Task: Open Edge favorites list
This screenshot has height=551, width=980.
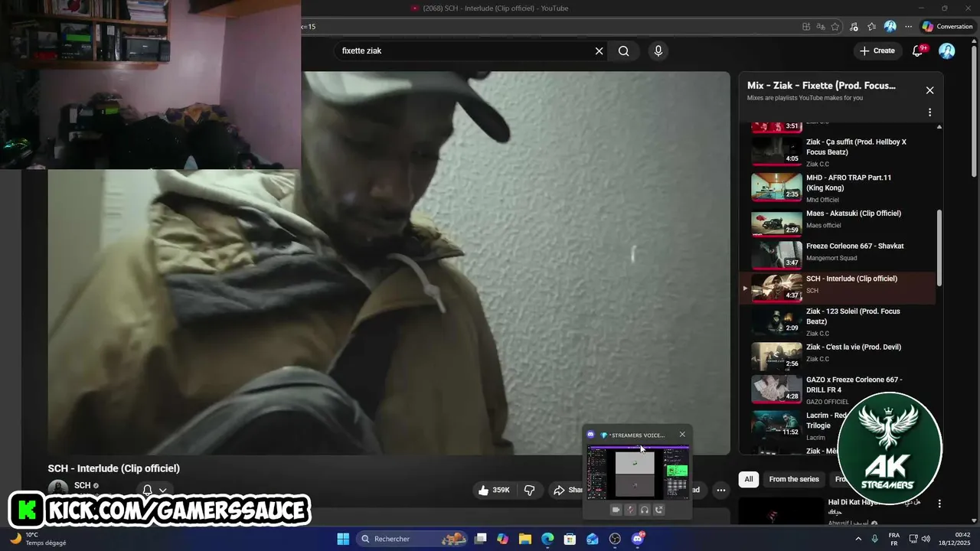Action: (x=871, y=26)
